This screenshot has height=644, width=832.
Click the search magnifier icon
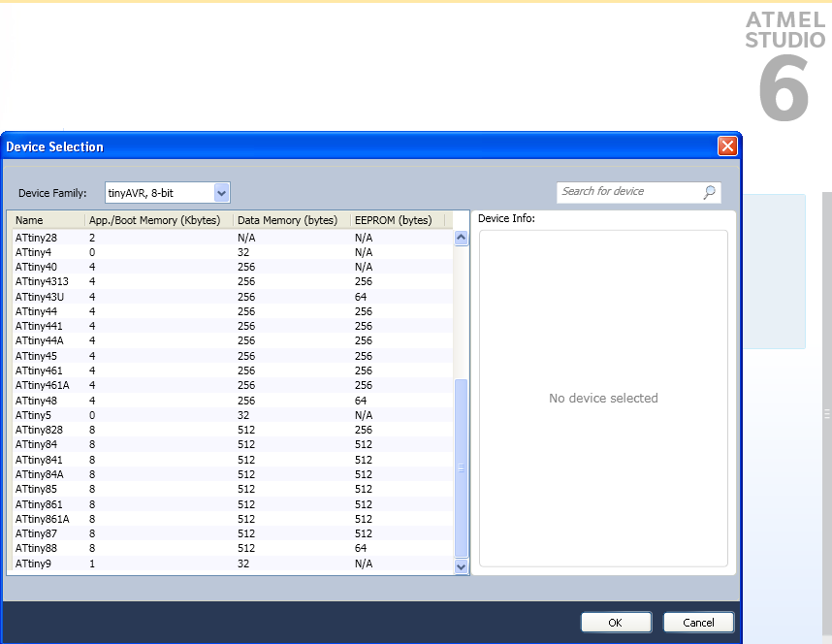709,192
